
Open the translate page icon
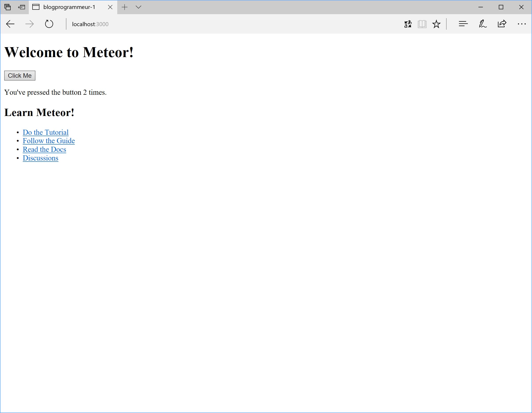click(x=408, y=24)
